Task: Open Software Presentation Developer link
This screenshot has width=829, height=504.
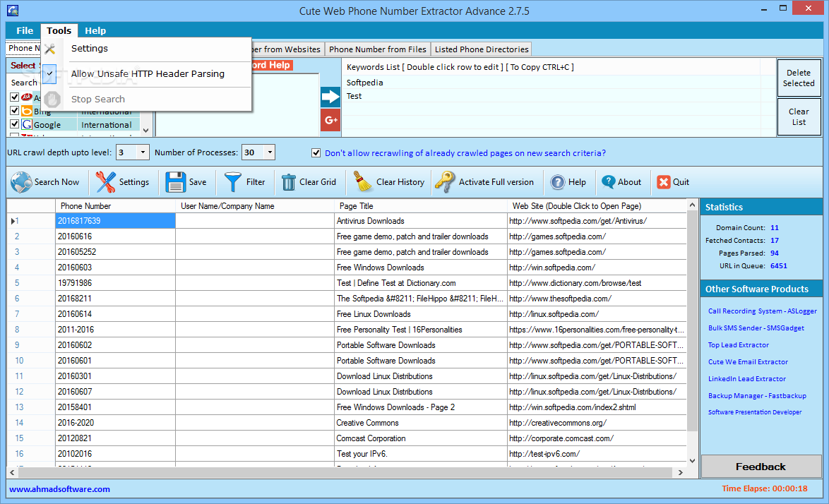Action: coord(755,412)
